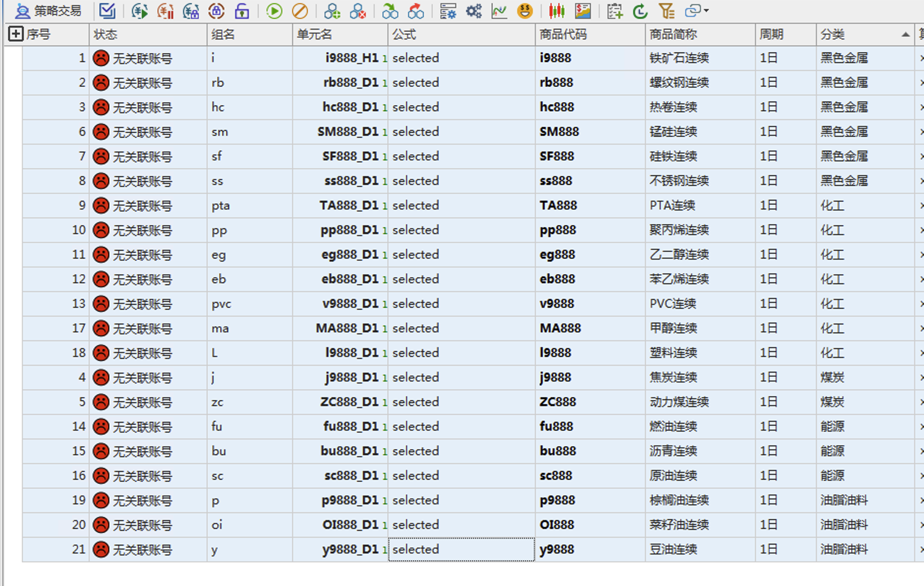Click the profit report chart picture icon
This screenshot has width=924, height=586.
click(582, 10)
